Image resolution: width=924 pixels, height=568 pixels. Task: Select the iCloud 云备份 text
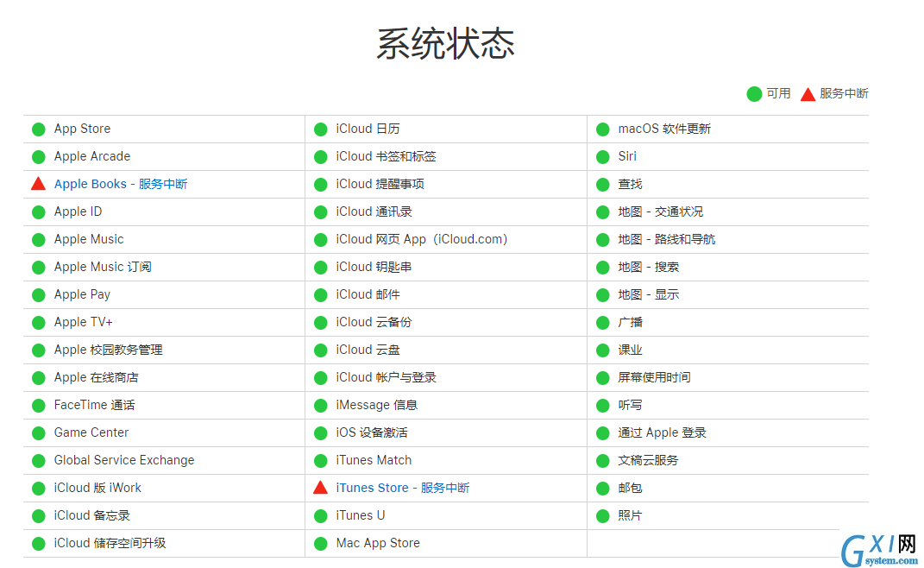374,322
